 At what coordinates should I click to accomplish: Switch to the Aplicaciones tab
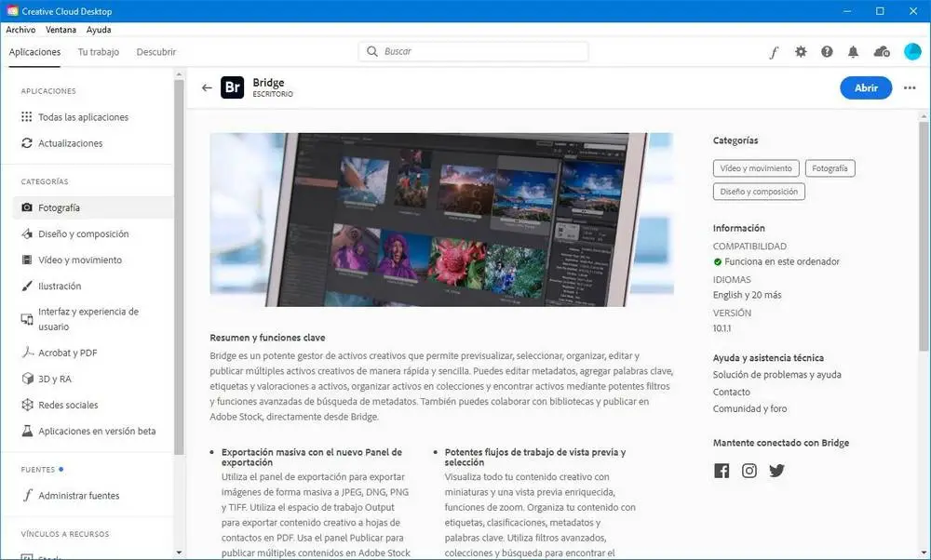click(x=34, y=52)
